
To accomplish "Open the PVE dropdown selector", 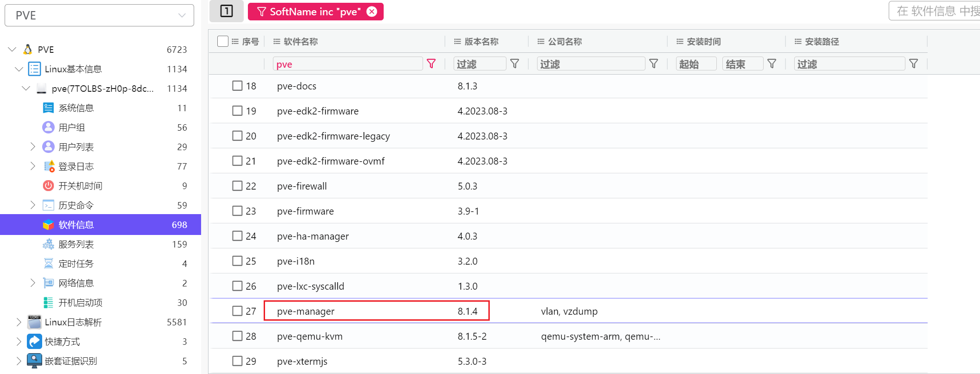I will 99,15.
